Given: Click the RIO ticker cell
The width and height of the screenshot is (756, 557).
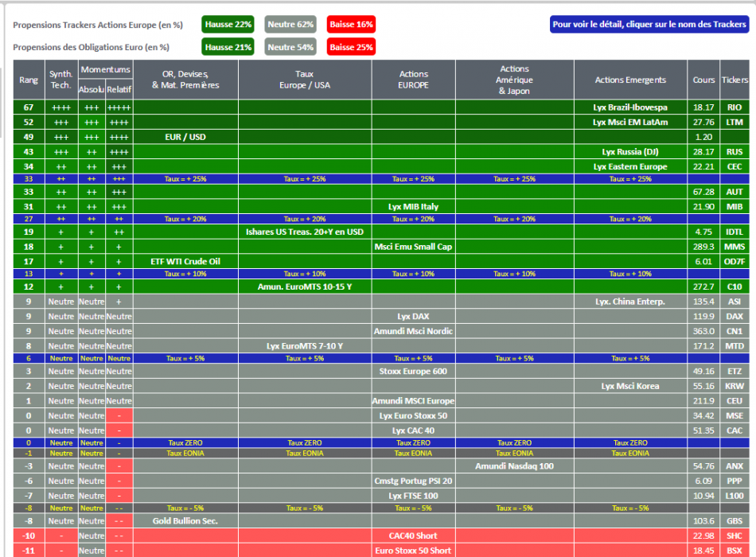Looking at the screenshot, I should 735,107.
